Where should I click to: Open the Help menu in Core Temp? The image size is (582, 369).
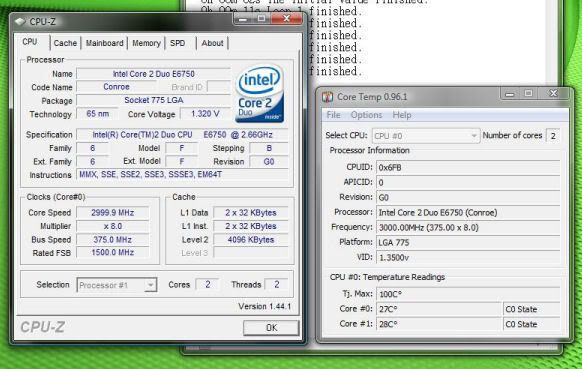pos(402,115)
